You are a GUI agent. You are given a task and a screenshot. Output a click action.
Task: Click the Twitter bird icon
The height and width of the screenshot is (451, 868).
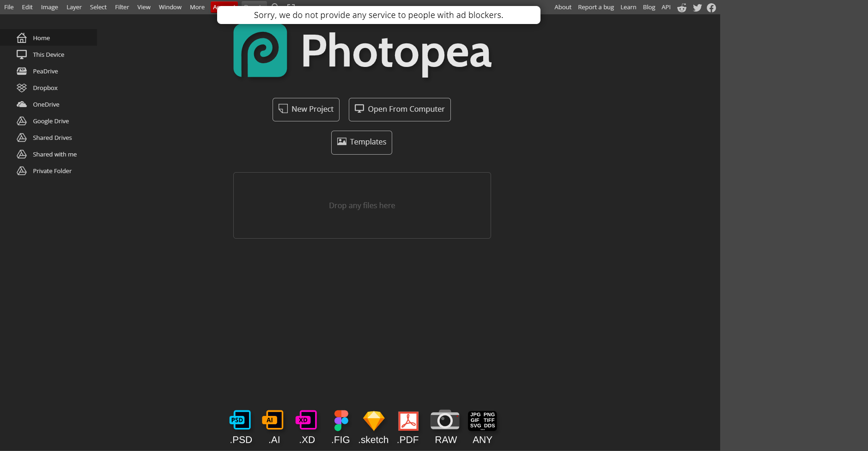pyautogui.click(x=697, y=7)
